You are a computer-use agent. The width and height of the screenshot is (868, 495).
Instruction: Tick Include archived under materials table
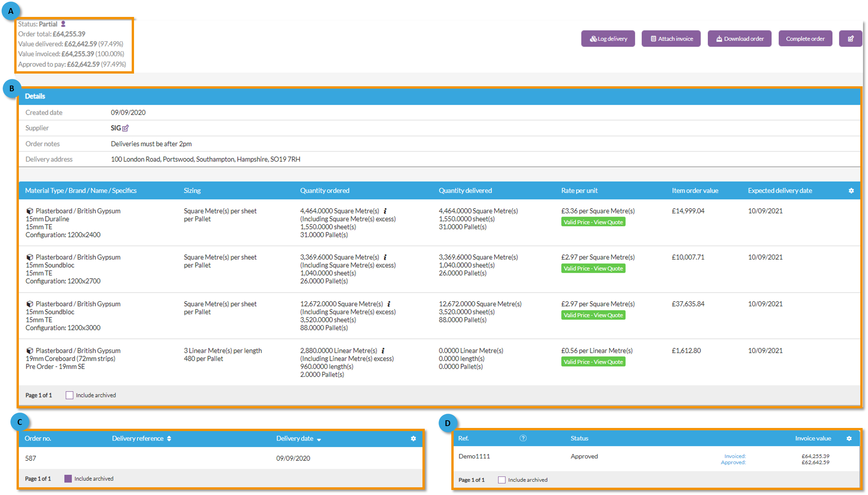click(69, 395)
